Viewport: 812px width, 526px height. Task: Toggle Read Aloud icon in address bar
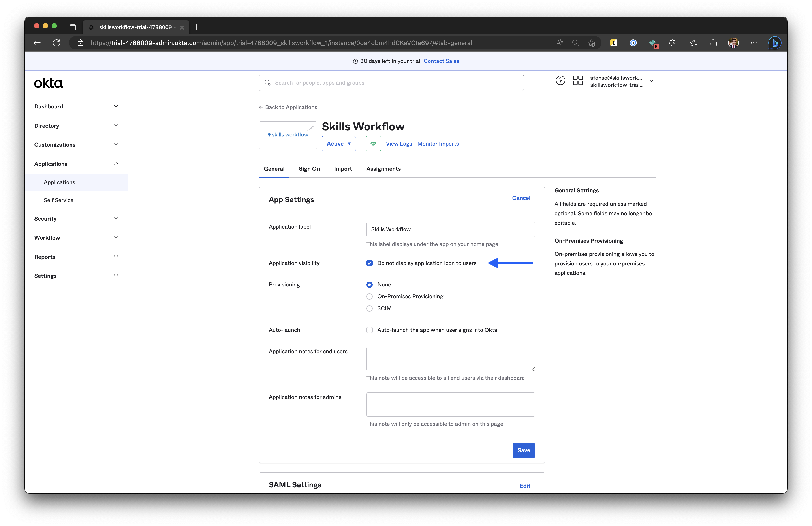pos(560,43)
